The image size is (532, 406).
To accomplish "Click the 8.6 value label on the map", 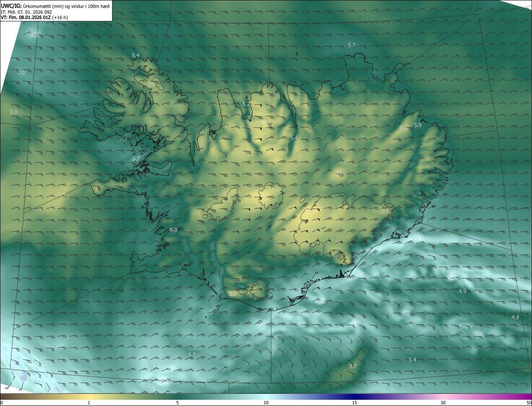I will pyautogui.click(x=479, y=334).
